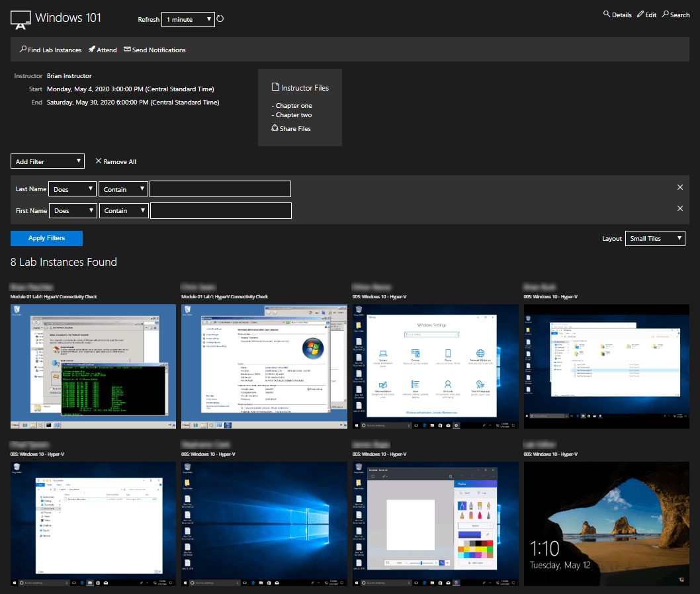
Task: Open the Last Name Does dropdown
Action: pos(73,189)
